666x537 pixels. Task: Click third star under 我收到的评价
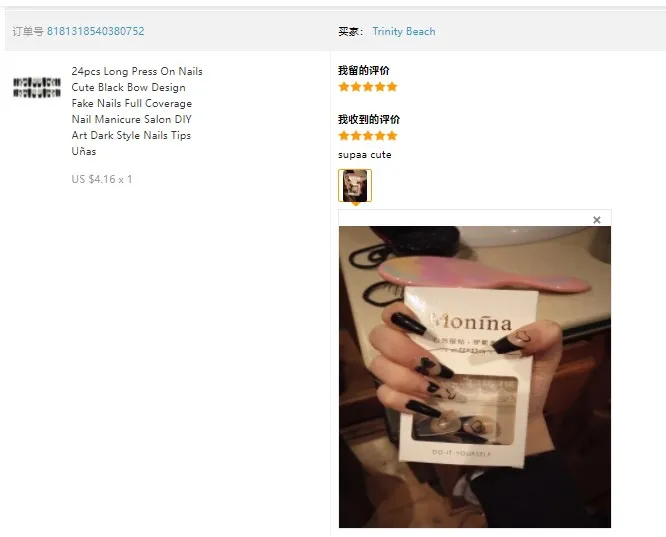pyautogui.click(x=368, y=136)
